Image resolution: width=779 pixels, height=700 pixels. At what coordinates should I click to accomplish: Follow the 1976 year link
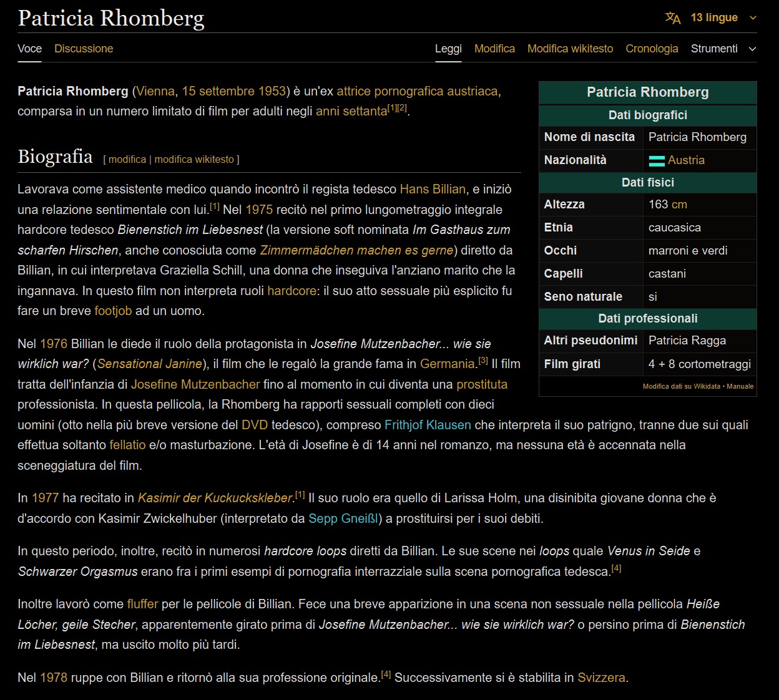coord(54,344)
